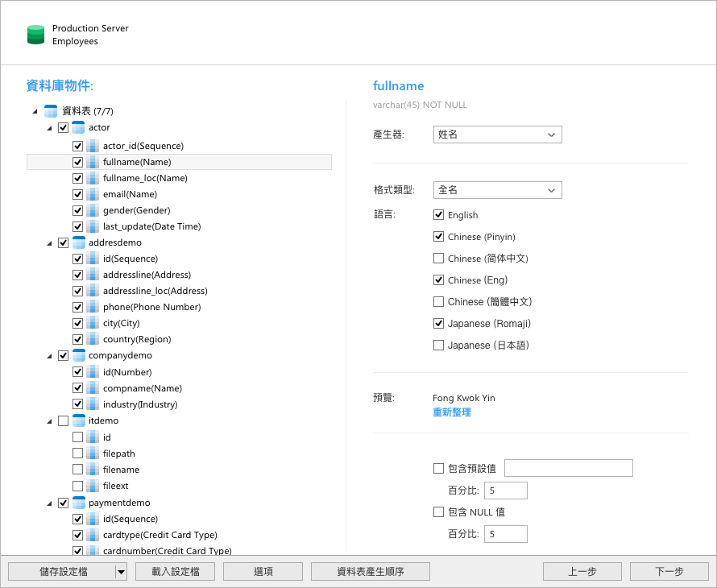The height and width of the screenshot is (588, 717).
Task: Click the default value text field
Action: pos(569,468)
